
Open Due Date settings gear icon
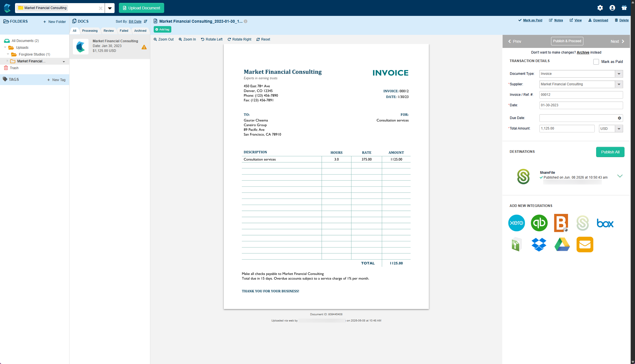619,118
